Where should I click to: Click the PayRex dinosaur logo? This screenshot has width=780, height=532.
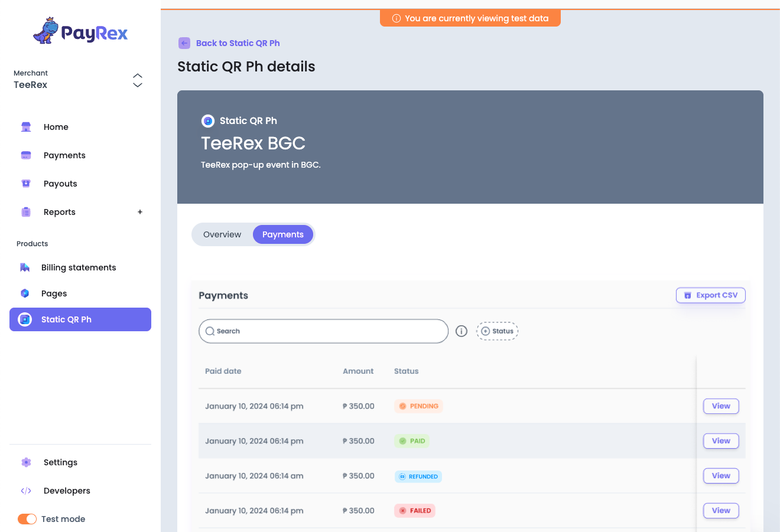pos(46,31)
